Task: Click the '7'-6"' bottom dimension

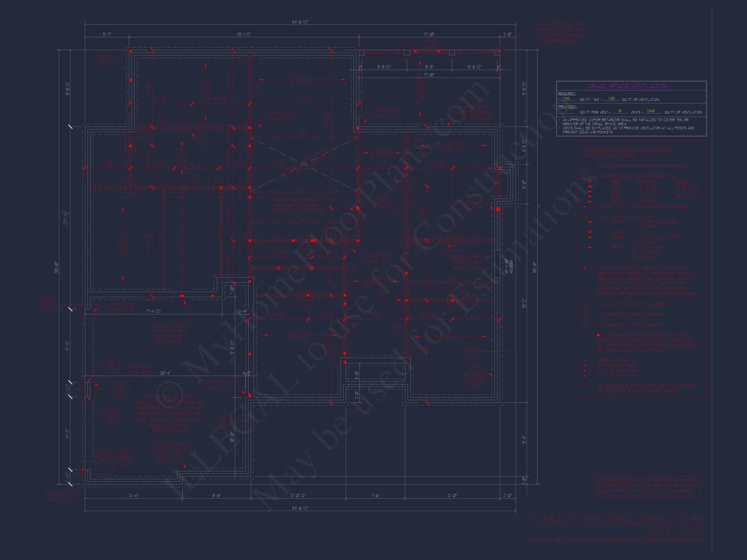Action: point(375,496)
